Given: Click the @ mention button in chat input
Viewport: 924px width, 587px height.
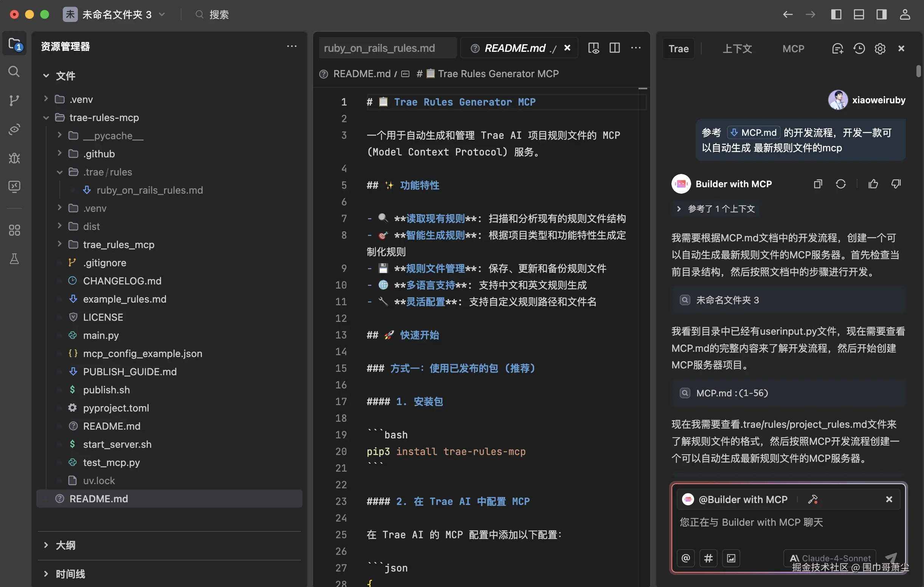Looking at the screenshot, I should (x=686, y=558).
